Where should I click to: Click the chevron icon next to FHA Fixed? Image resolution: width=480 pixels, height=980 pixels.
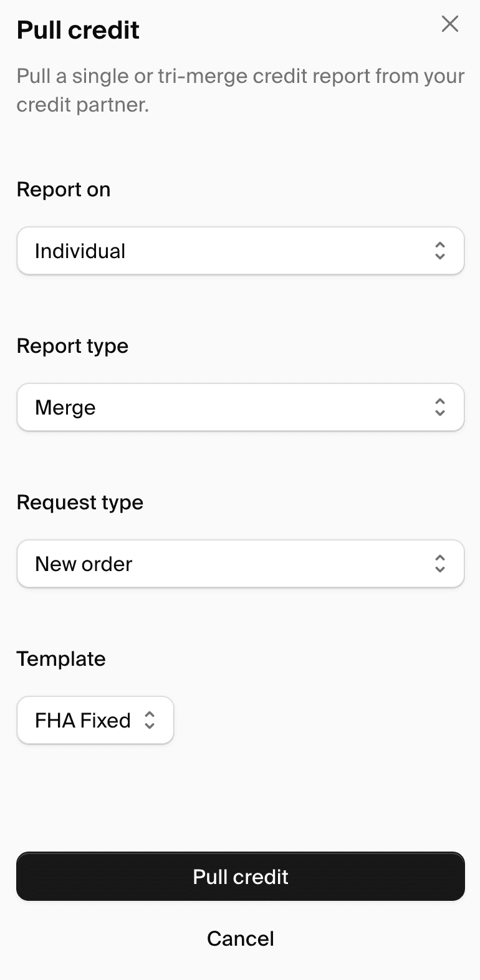coord(150,720)
